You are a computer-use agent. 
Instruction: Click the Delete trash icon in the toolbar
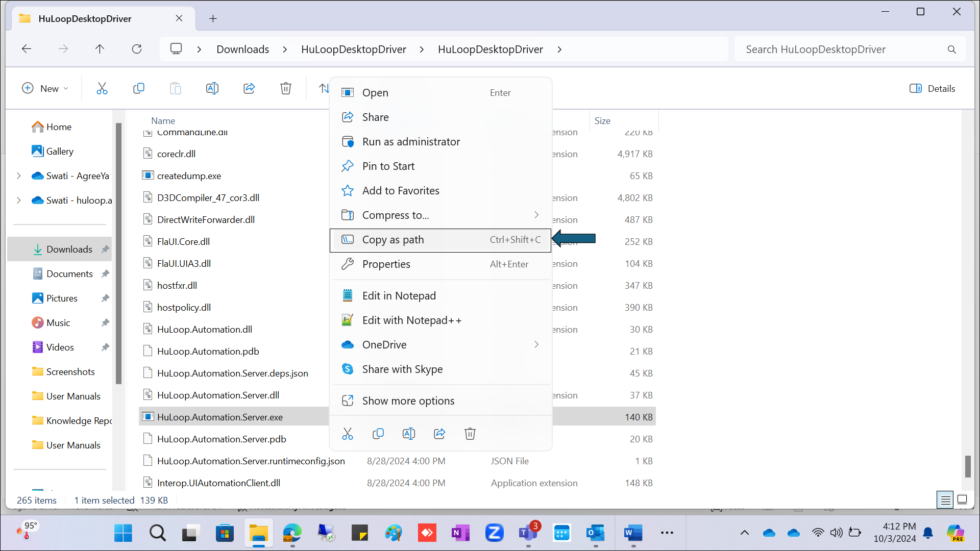(286, 88)
